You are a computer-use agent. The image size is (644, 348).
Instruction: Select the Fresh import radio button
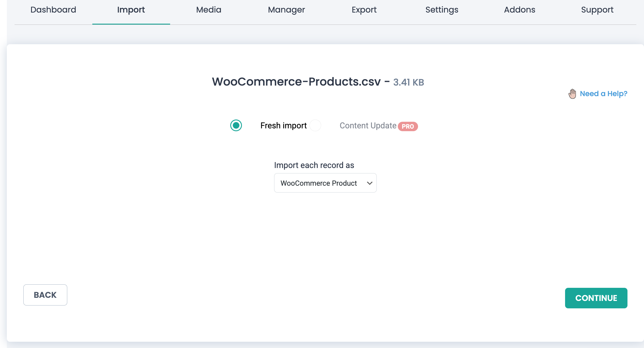coord(236,126)
